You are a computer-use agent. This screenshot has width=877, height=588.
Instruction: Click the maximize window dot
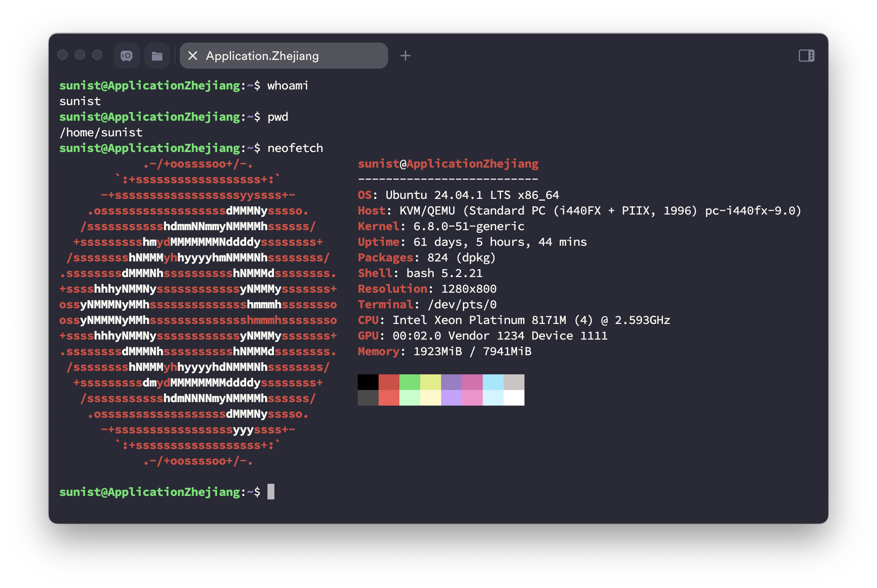[97, 55]
